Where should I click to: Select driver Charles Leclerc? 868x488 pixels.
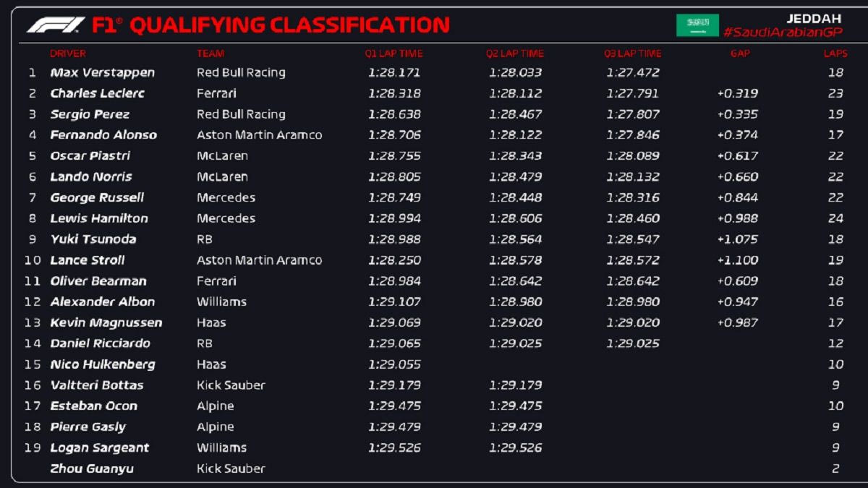(98, 93)
